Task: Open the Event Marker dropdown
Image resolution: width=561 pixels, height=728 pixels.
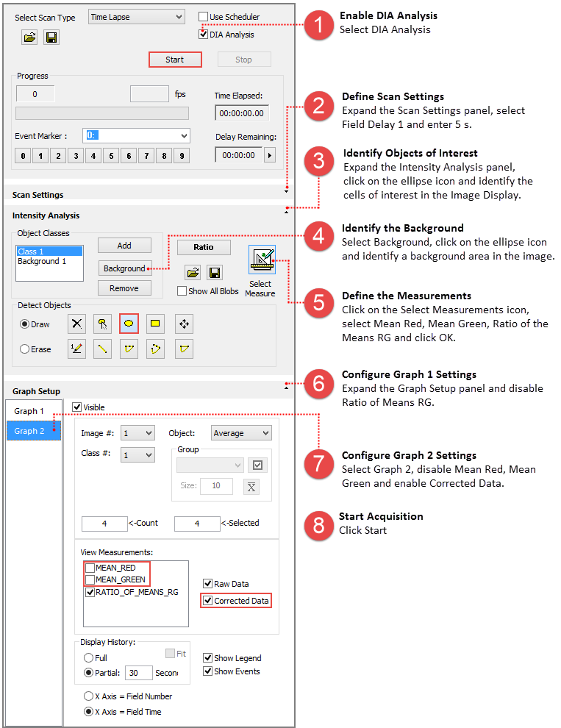Action: pos(136,135)
